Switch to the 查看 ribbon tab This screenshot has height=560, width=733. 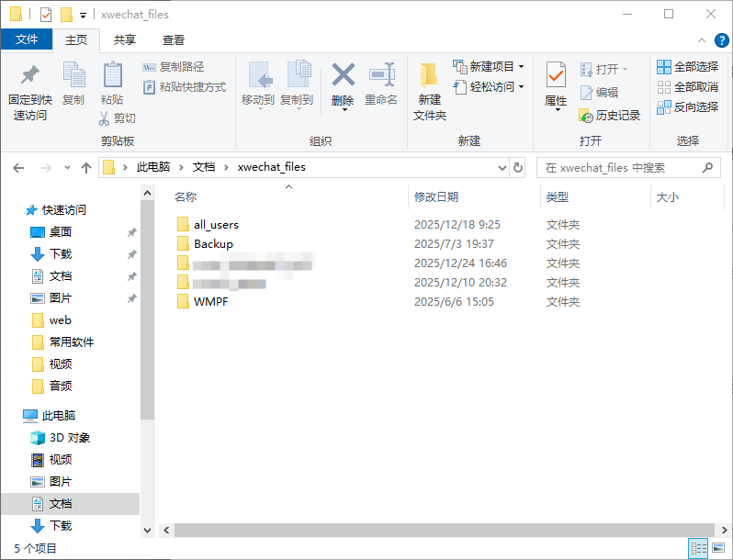[x=174, y=40]
